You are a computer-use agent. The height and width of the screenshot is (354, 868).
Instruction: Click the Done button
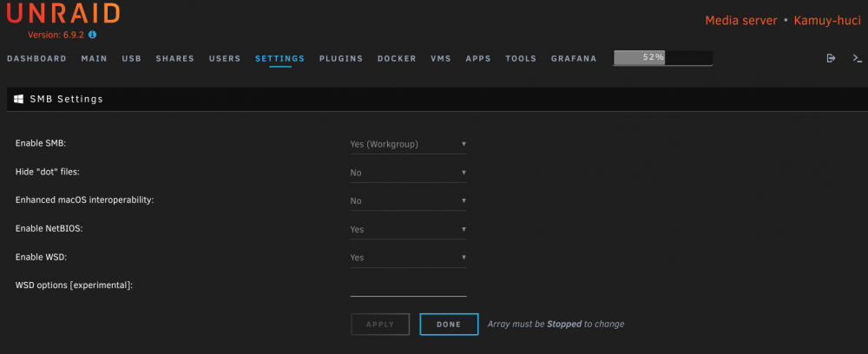click(x=449, y=324)
